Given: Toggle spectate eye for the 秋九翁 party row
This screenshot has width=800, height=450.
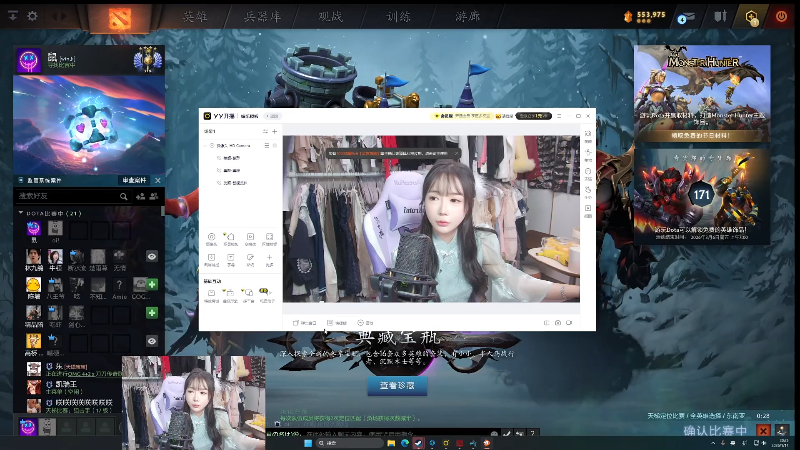Looking at the screenshot, I should 152,257.
